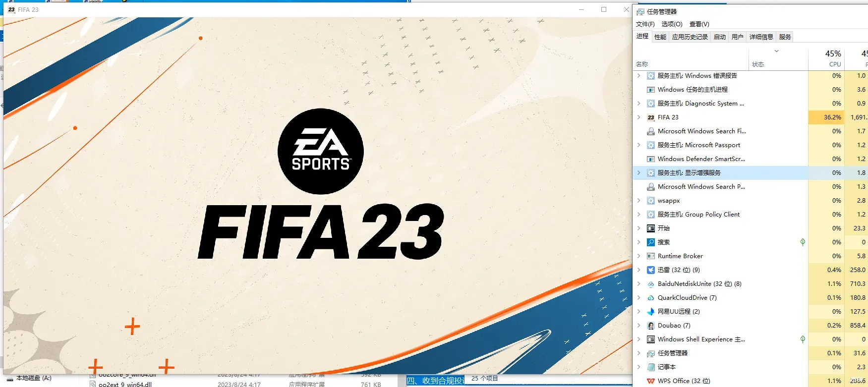The height and width of the screenshot is (387, 868).
Task: Expand the FIFA 23 process group
Action: 639,117
